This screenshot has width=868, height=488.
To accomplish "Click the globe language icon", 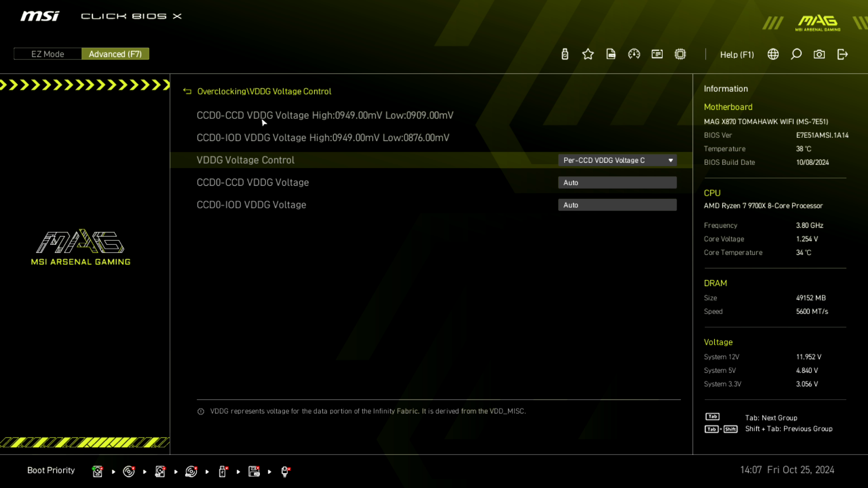I will point(773,54).
